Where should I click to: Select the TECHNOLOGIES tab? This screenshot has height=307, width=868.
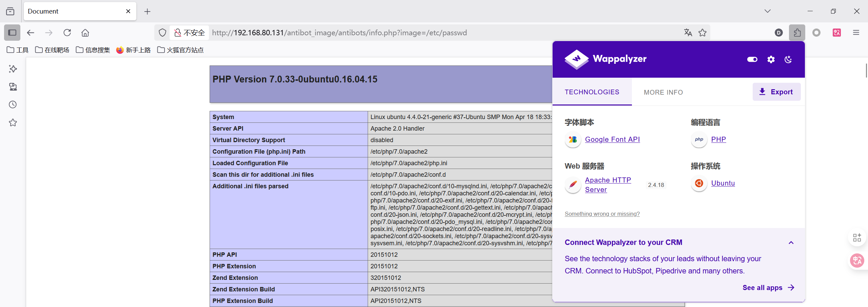[592, 92]
